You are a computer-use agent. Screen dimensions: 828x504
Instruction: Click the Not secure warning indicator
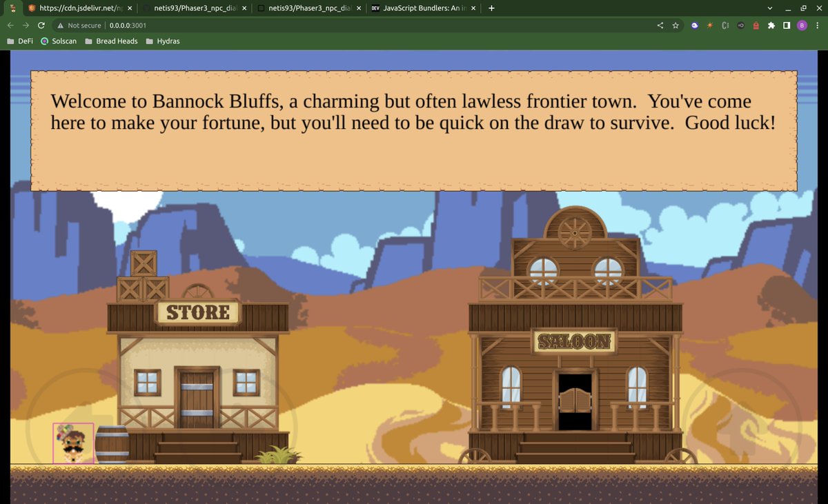point(79,26)
